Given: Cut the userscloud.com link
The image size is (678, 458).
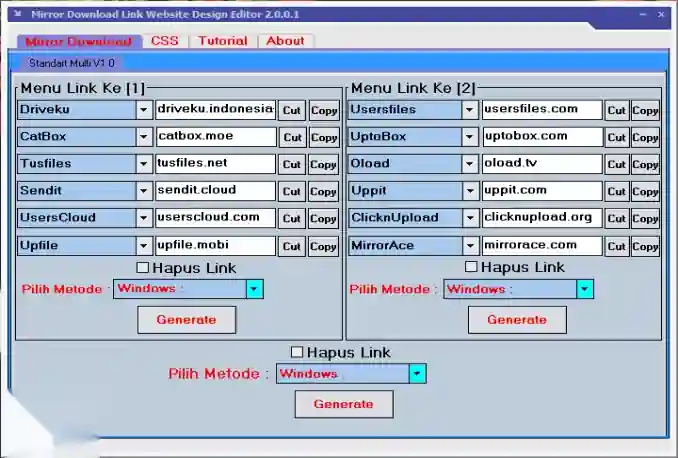Looking at the screenshot, I should pyautogui.click(x=292, y=218).
